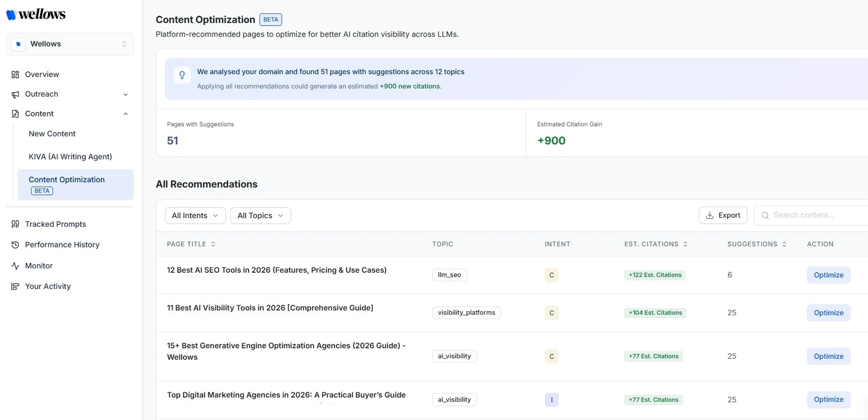This screenshot has width=868, height=420.
Task: Click suggestions count 6
Action: click(x=730, y=275)
